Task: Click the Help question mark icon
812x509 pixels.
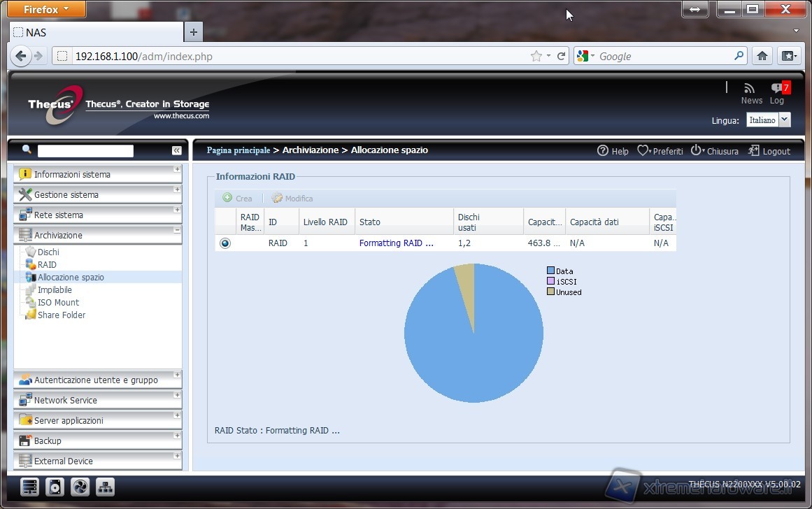Action: click(x=603, y=150)
